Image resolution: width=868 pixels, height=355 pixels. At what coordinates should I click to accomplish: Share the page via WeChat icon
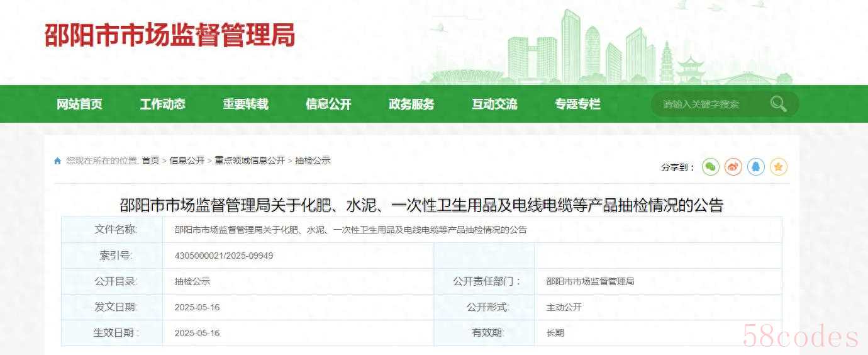tap(710, 167)
